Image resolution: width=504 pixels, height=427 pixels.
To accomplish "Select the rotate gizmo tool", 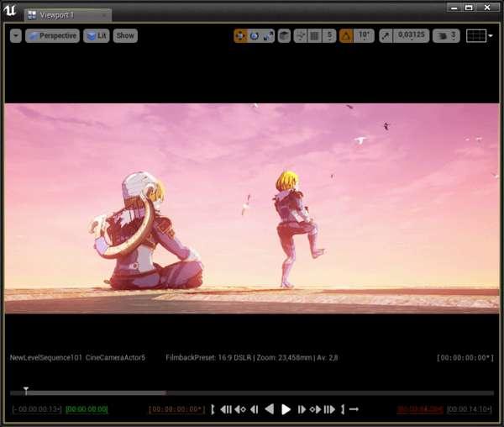I will pyautogui.click(x=255, y=35).
